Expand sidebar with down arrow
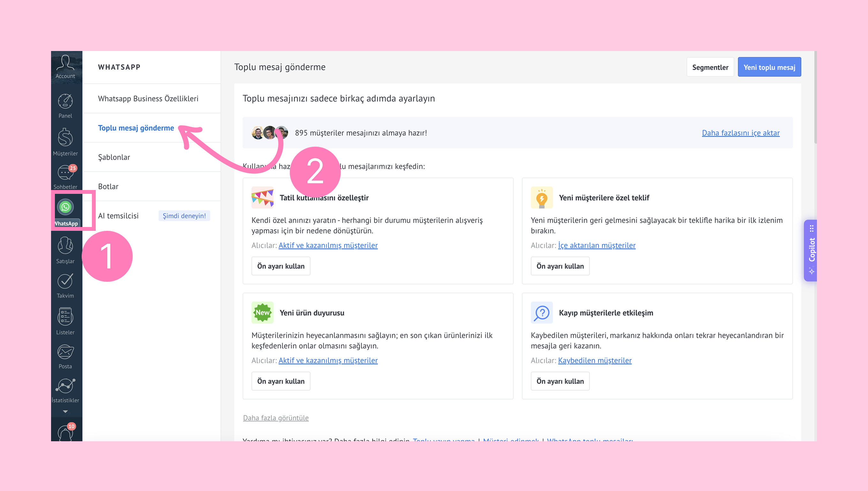 coord(65,411)
